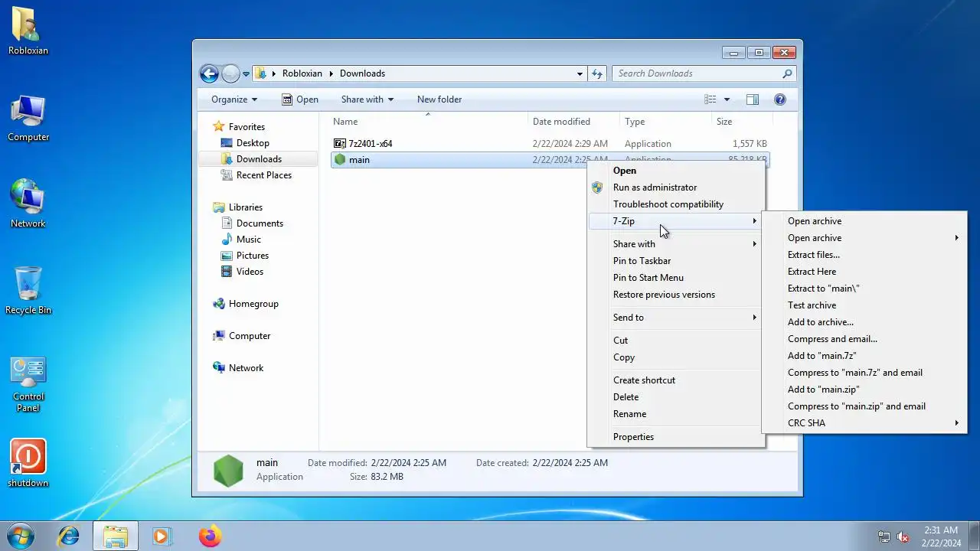980x551 pixels.
Task: Open the view options dropdown arrow
Action: tap(727, 99)
